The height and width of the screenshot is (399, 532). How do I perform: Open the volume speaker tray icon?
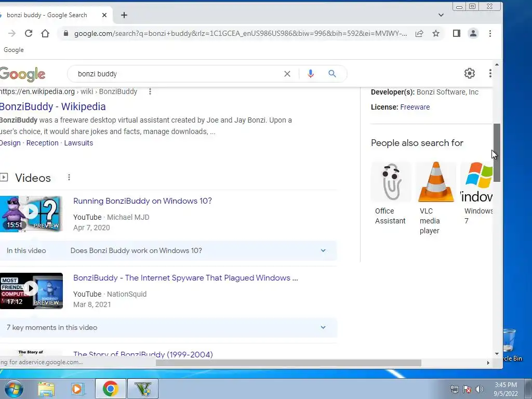(x=480, y=389)
